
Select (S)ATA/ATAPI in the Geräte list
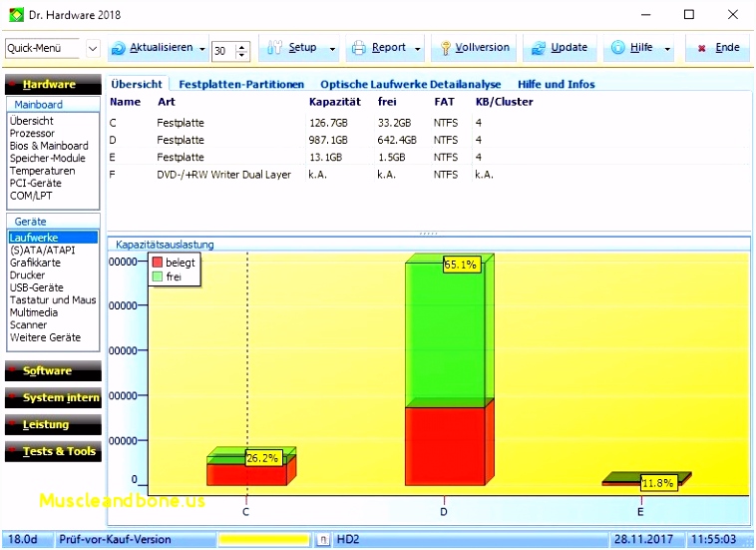(42, 250)
